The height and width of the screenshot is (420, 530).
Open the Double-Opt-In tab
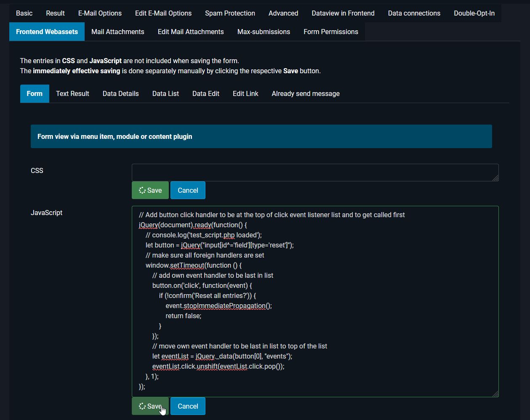click(x=474, y=13)
